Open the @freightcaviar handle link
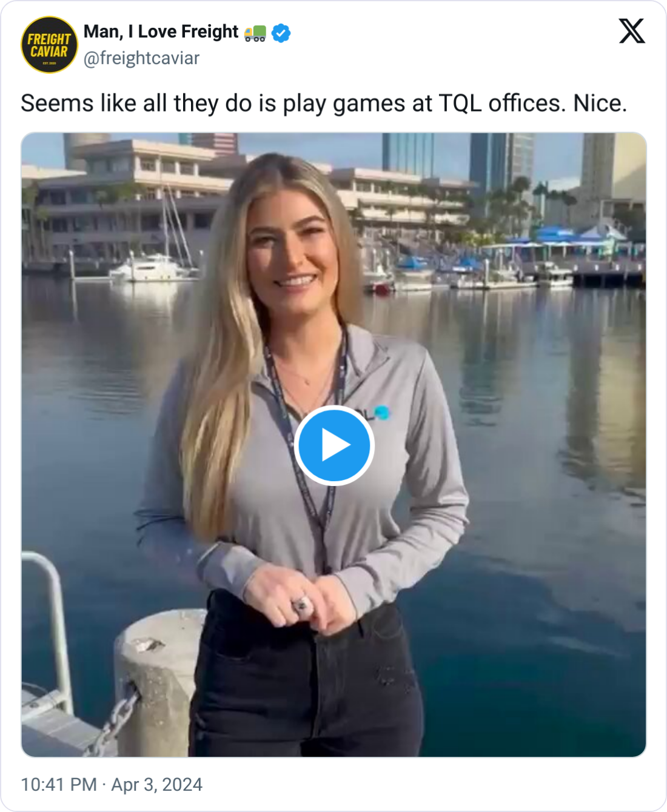 (x=141, y=58)
